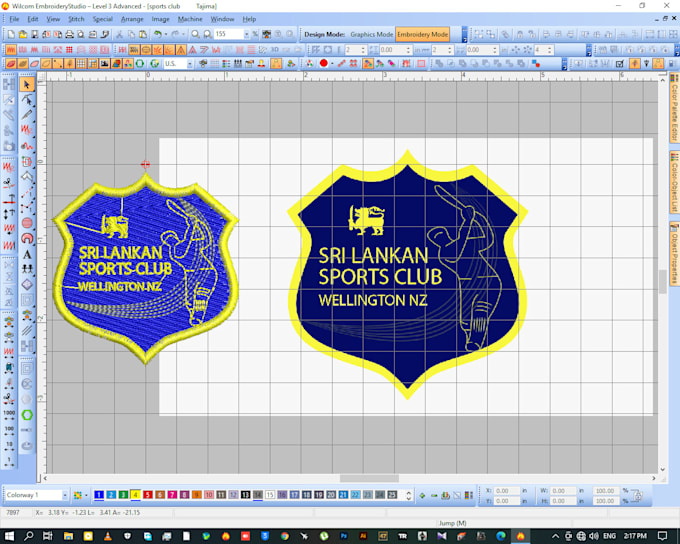Screen dimensions: 680x544
Task: Click the Cut scissors icon
Action: [119, 34]
